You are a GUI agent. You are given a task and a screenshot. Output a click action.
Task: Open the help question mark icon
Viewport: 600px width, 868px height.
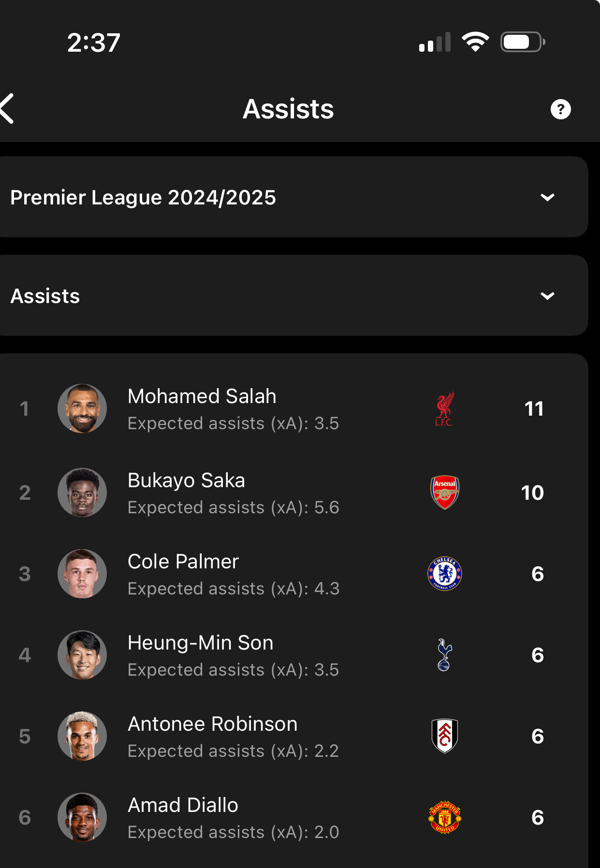tap(560, 109)
